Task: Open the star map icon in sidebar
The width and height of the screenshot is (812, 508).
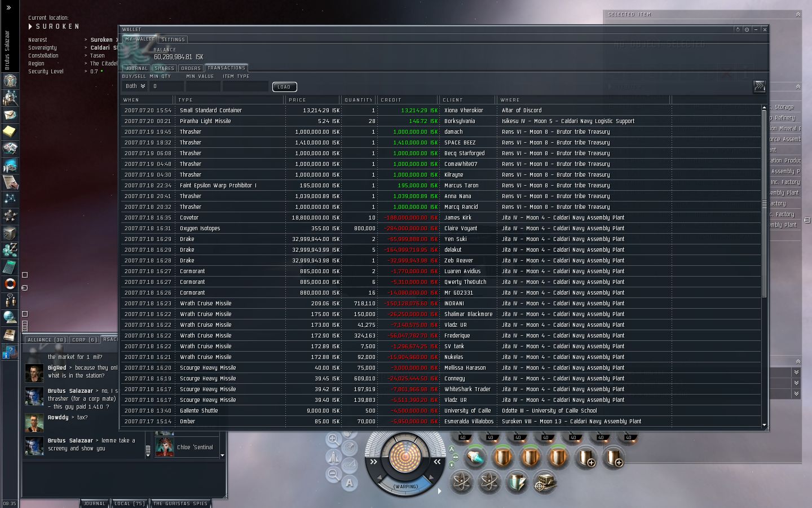Action: [x=10, y=199]
